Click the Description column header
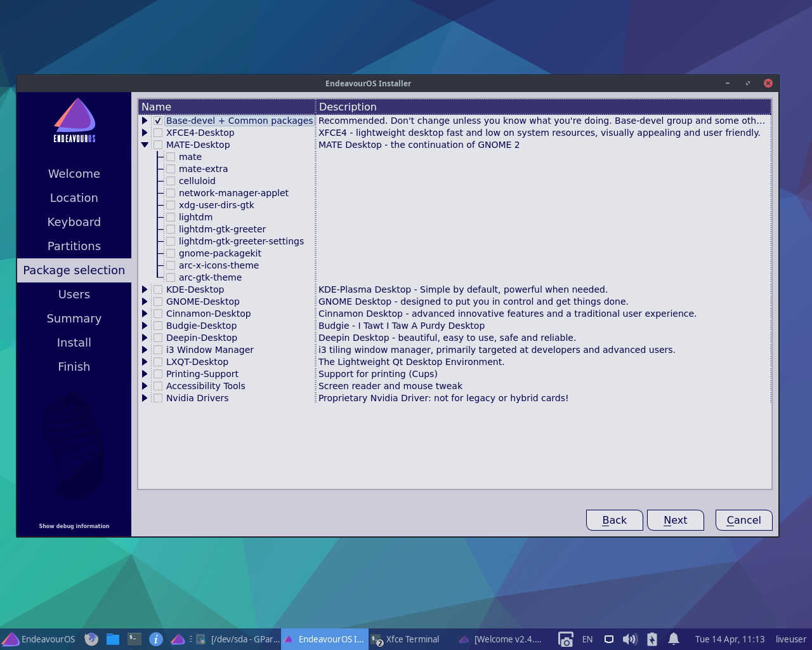This screenshot has height=650, width=812. [544, 107]
